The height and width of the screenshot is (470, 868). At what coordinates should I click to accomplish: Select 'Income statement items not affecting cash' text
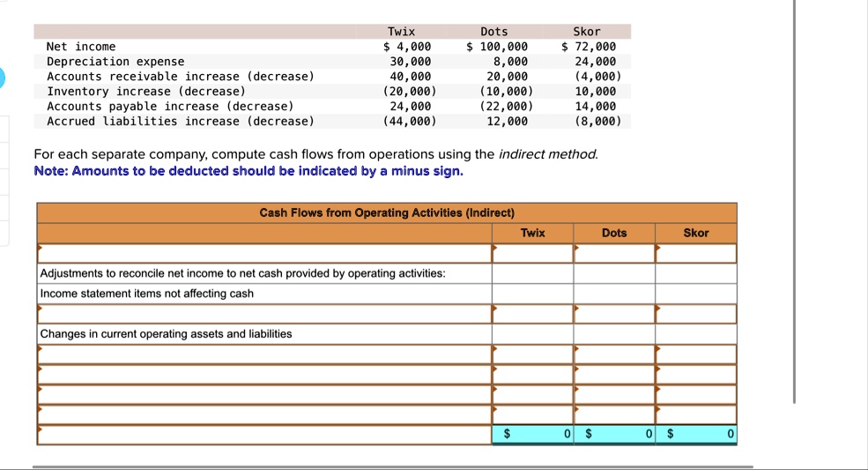pyautogui.click(x=146, y=293)
